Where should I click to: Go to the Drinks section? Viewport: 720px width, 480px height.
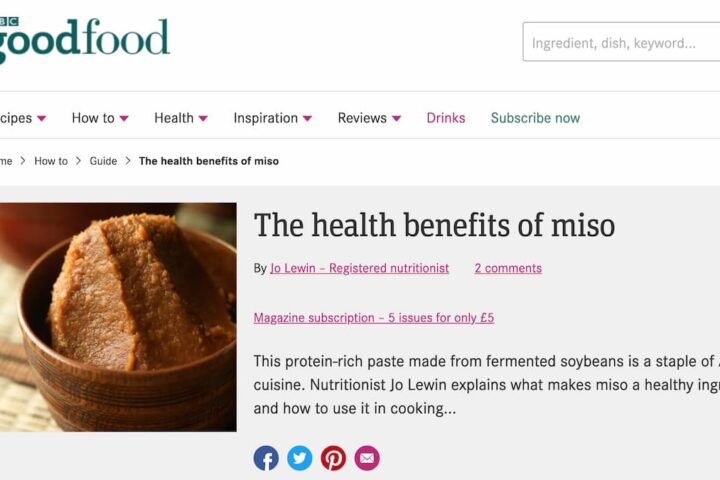point(445,118)
